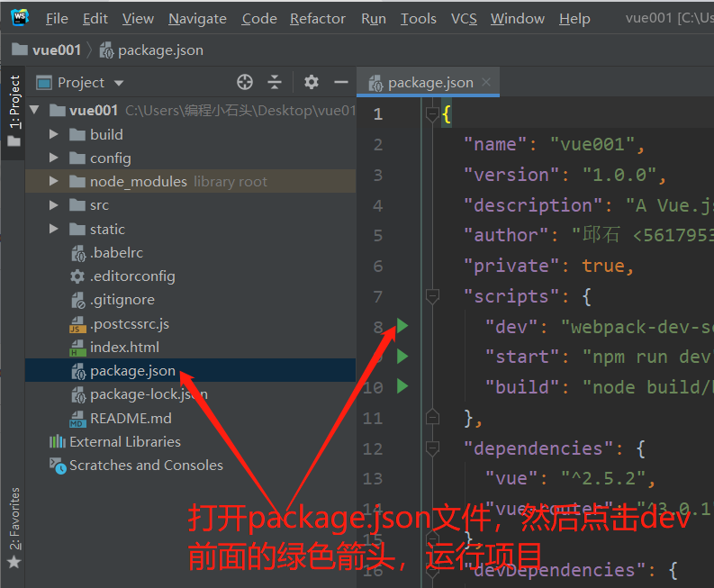Click vue001 breadcrumb in navigation bar
The height and width of the screenshot is (588, 714).
pos(47,50)
